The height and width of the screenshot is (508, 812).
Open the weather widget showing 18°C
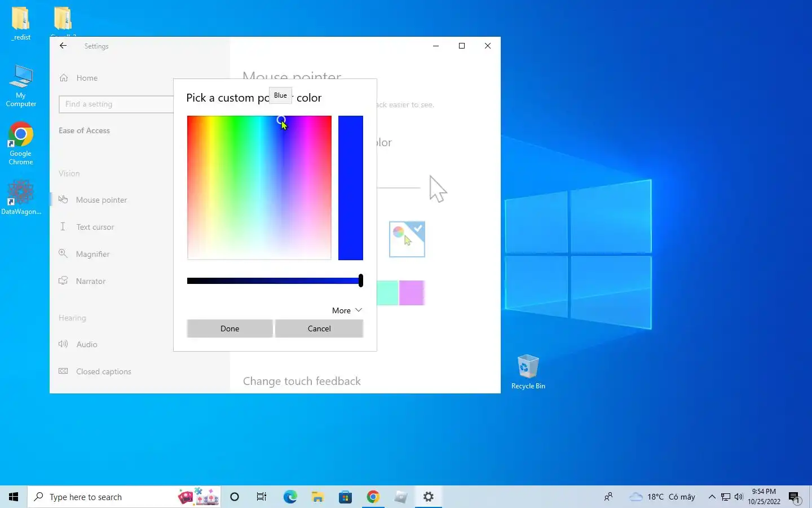(662, 497)
